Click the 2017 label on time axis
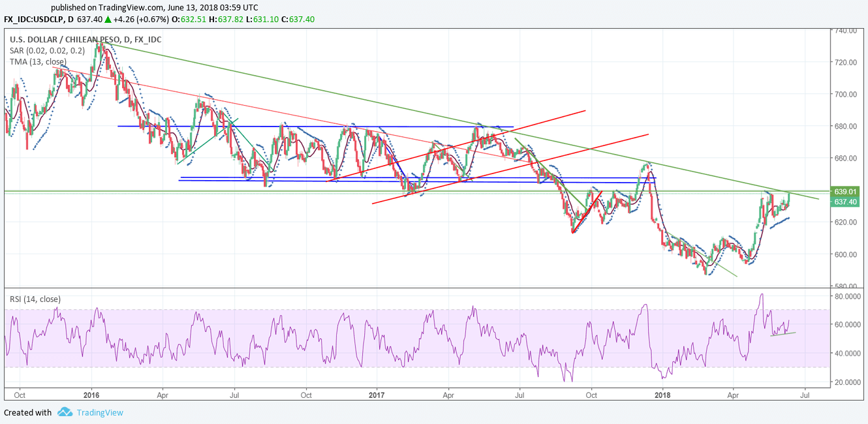The image size is (868, 424). 377,395
